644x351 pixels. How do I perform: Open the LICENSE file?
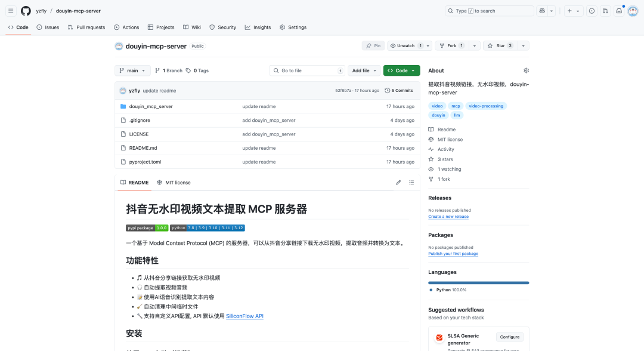tap(139, 134)
